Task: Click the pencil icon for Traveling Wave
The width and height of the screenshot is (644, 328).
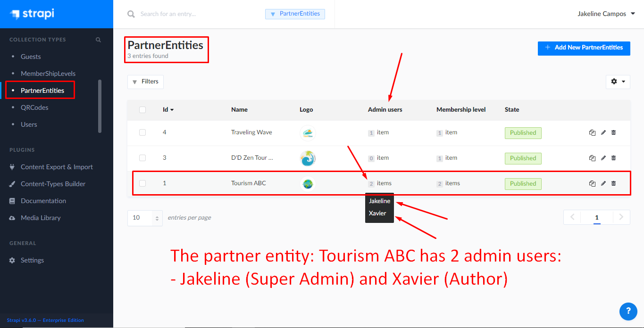Action: [x=603, y=132]
